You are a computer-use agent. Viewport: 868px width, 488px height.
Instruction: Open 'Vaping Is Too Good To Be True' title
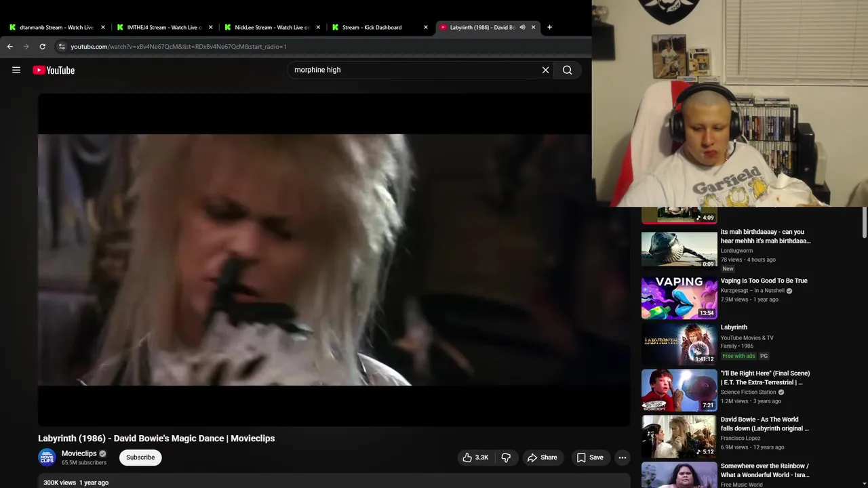click(764, 281)
